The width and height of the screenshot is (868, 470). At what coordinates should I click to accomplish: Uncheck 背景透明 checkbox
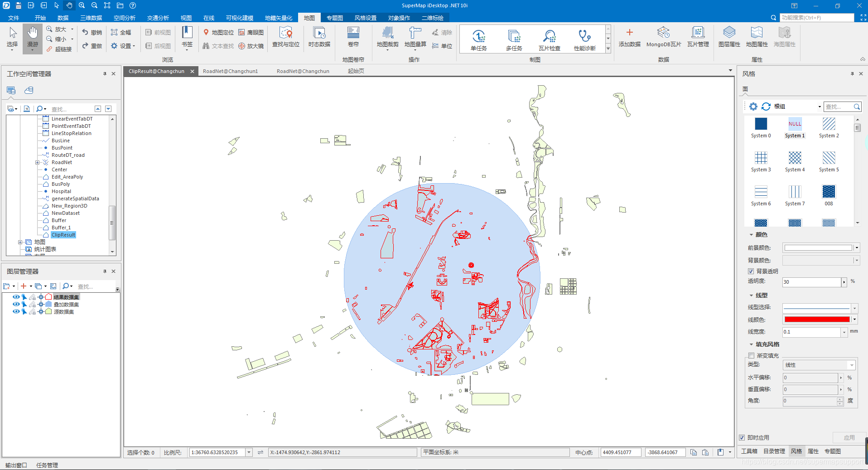pyautogui.click(x=751, y=271)
